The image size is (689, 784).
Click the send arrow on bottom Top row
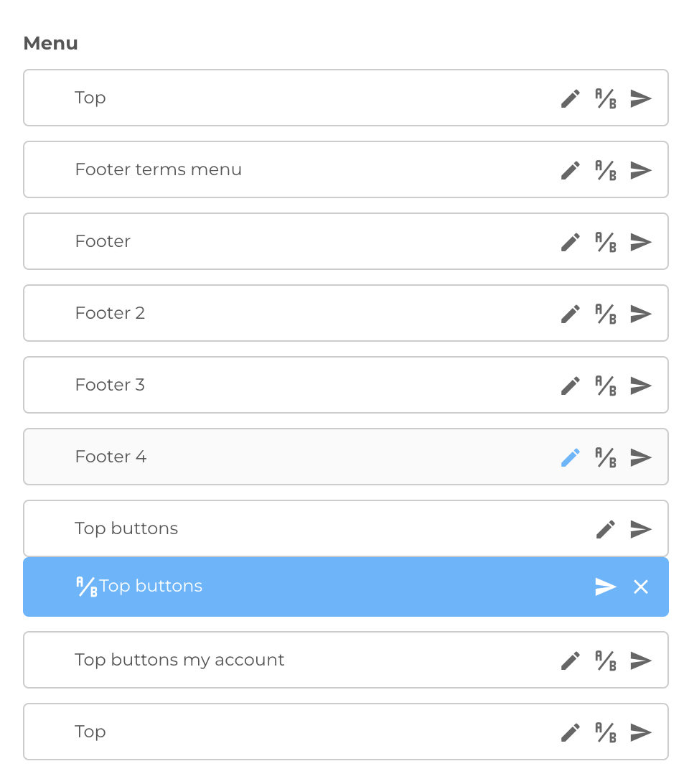640,732
